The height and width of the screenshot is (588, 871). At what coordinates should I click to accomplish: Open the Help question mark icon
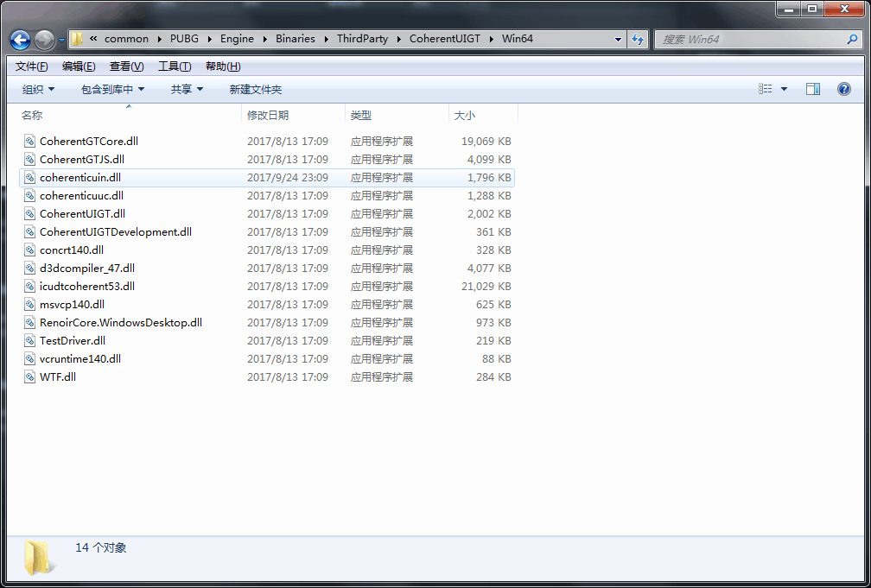[844, 89]
